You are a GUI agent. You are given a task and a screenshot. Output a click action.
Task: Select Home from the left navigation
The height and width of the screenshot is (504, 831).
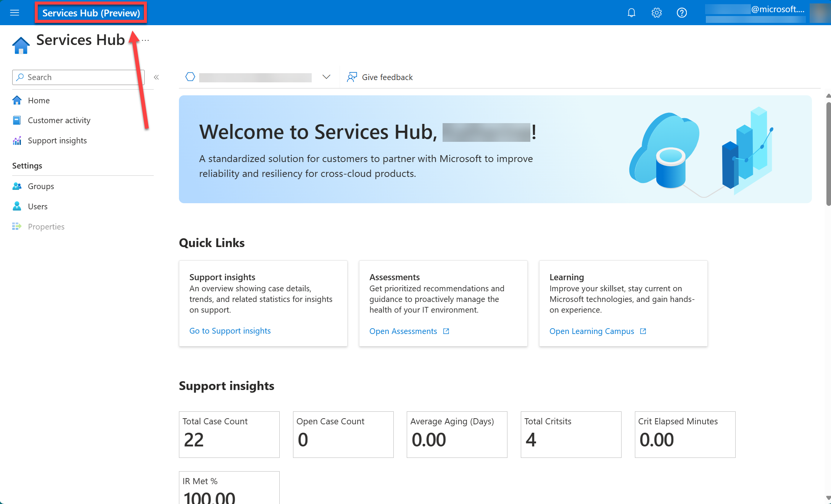(39, 100)
